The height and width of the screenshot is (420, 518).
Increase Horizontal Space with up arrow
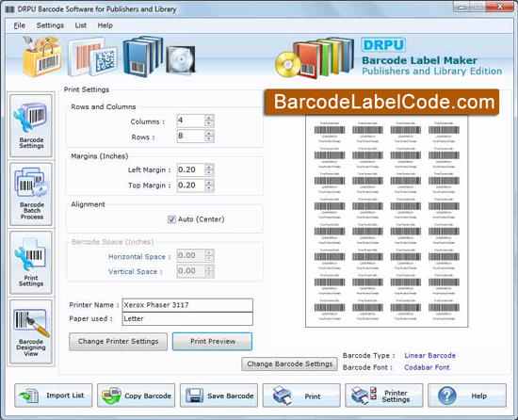[209, 252]
